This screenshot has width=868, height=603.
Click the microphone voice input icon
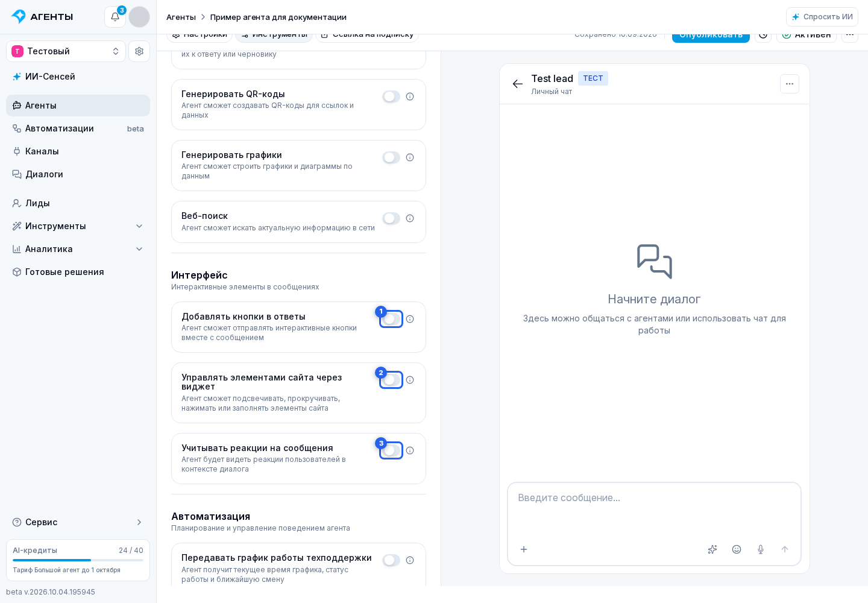(x=761, y=549)
